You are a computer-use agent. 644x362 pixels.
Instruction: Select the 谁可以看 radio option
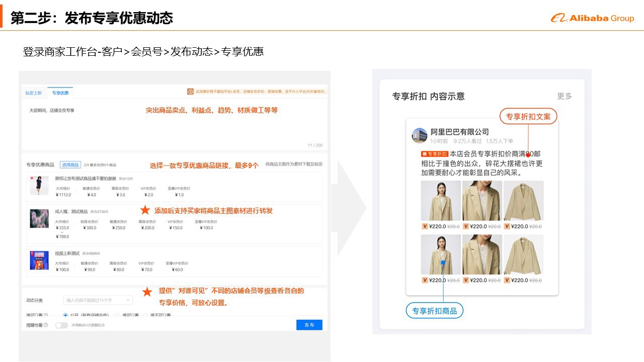click(x=118, y=315)
